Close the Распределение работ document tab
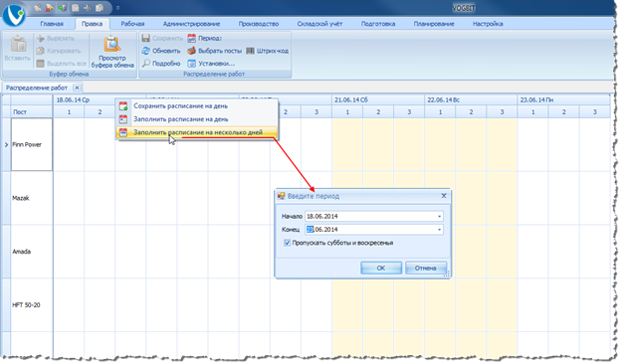This screenshot has width=621, height=364. (78, 88)
